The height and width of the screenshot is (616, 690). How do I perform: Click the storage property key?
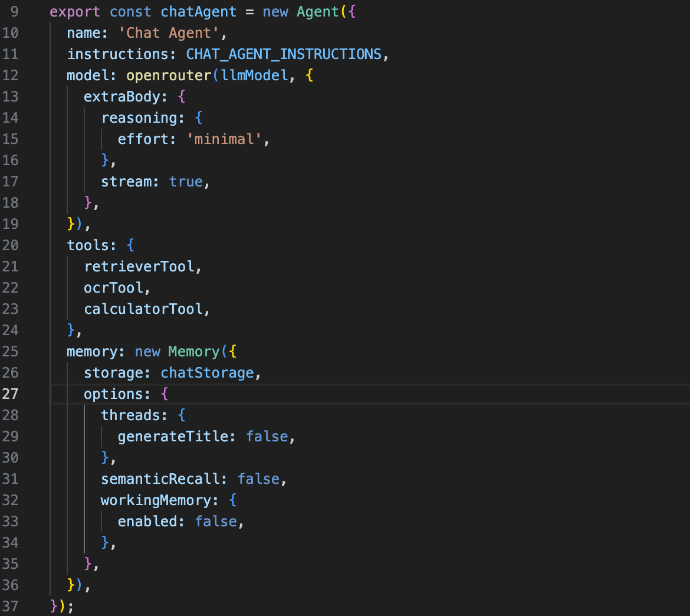(113, 373)
